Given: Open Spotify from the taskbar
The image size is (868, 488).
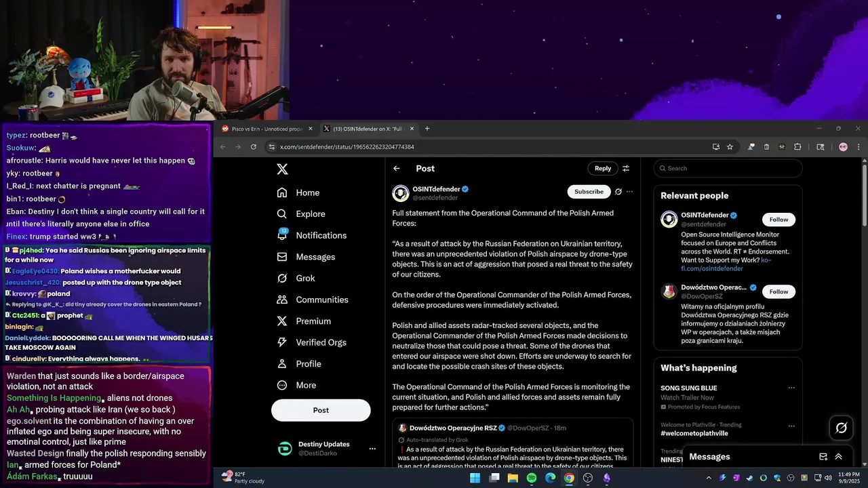Looking at the screenshot, I should [x=532, y=478].
